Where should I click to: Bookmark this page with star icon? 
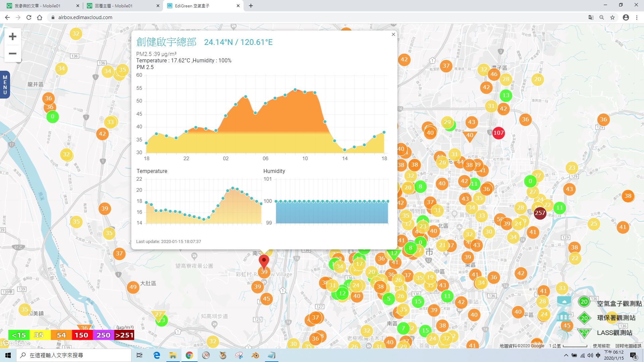coord(612,17)
